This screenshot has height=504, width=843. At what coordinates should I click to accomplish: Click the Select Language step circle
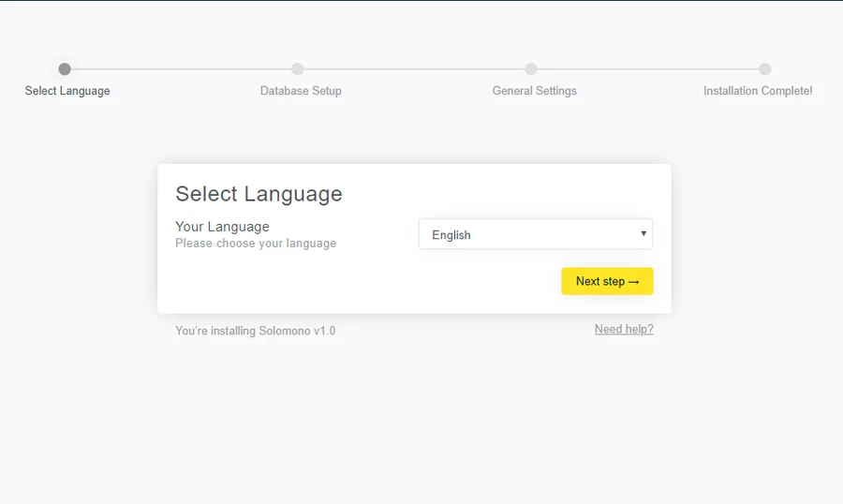pyautogui.click(x=65, y=69)
